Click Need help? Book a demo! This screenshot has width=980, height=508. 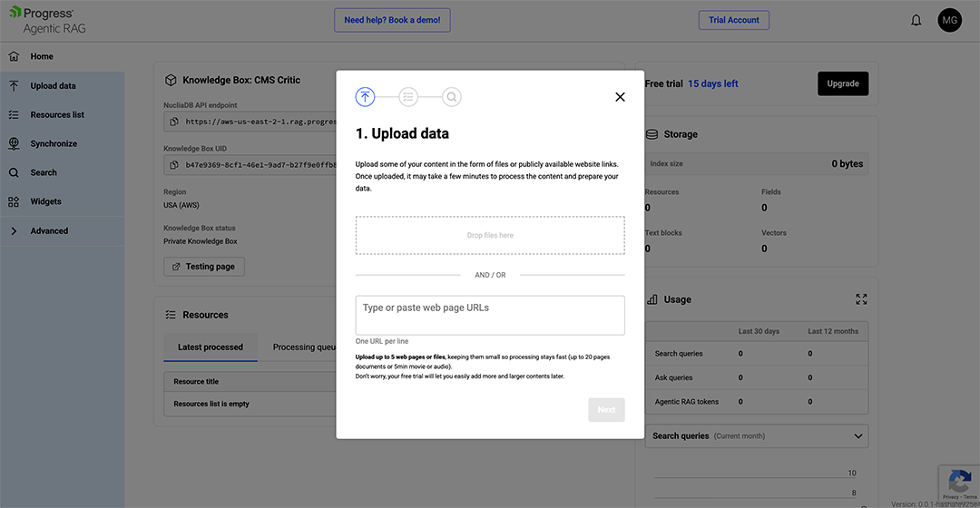(x=392, y=20)
